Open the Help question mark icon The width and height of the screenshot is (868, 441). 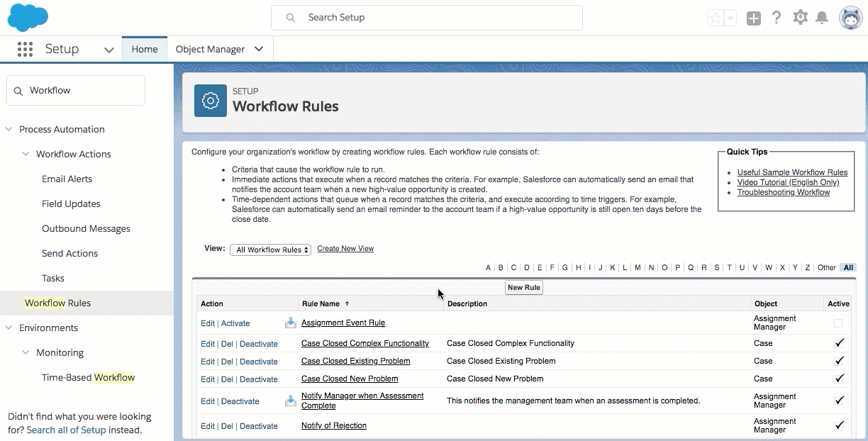point(777,18)
